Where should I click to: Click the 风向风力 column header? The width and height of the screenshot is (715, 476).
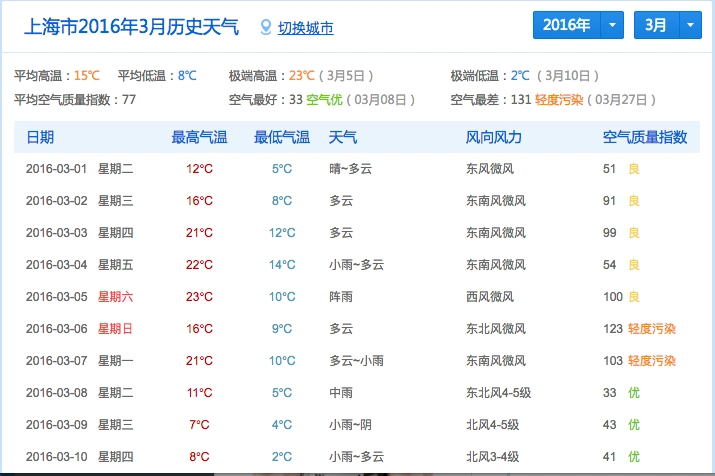(x=494, y=137)
